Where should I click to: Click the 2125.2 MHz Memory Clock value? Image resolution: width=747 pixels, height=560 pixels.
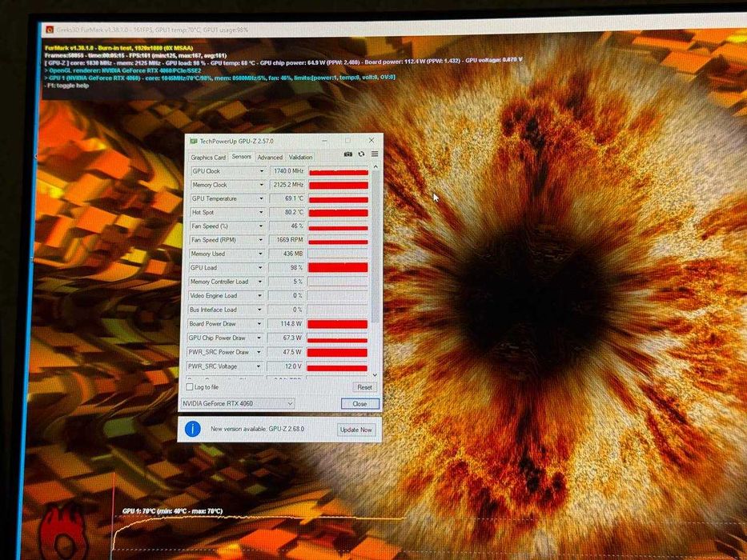pyautogui.click(x=287, y=185)
